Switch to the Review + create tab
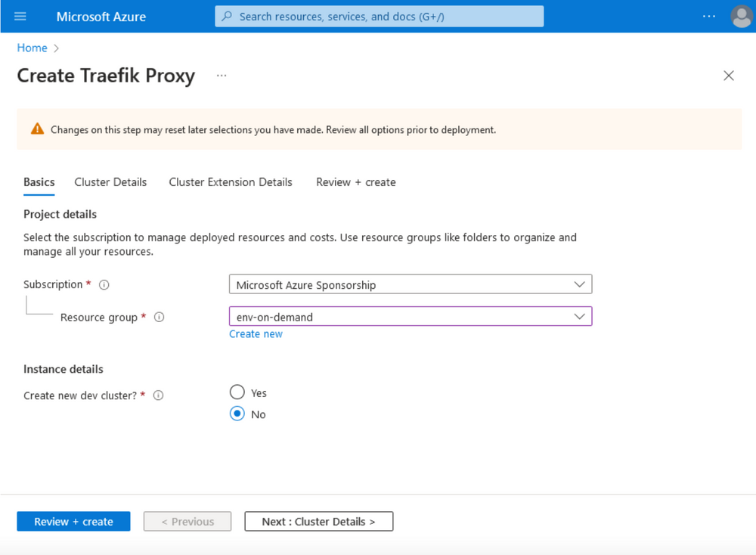Screen dimensions: 756x555 pyautogui.click(x=355, y=182)
